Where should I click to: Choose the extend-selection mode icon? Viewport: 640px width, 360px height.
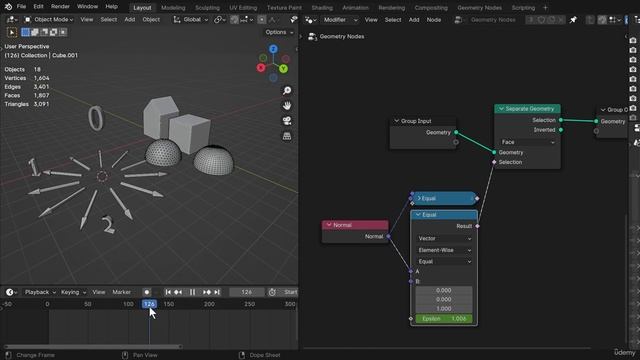35,32
